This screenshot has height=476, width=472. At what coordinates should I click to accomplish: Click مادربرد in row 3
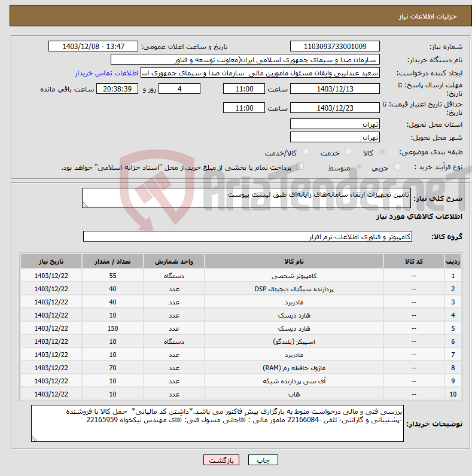[x=294, y=303]
